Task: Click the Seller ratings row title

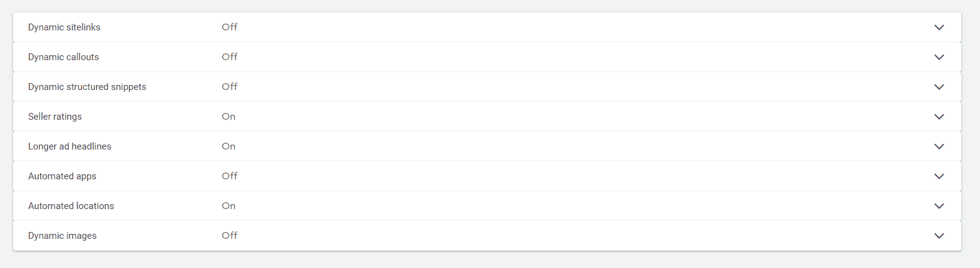Action: (x=55, y=117)
